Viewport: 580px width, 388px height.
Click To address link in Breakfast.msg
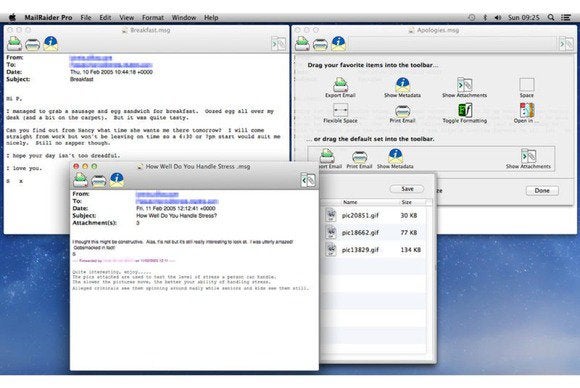tap(111, 65)
